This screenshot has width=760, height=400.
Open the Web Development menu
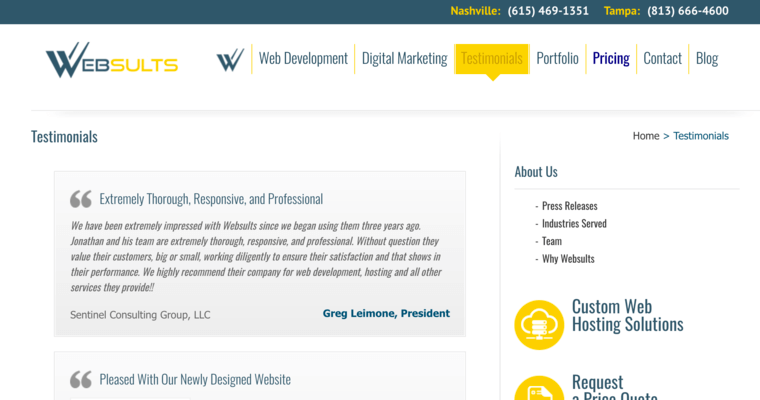(303, 59)
